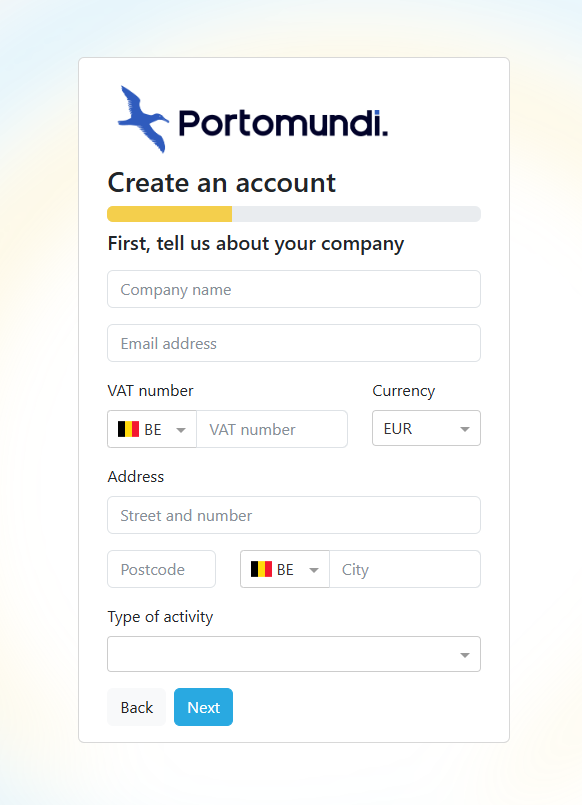This screenshot has width=582, height=805.
Task: Click the yellow progress bar
Action: pyautogui.click(x=168, y=213)
